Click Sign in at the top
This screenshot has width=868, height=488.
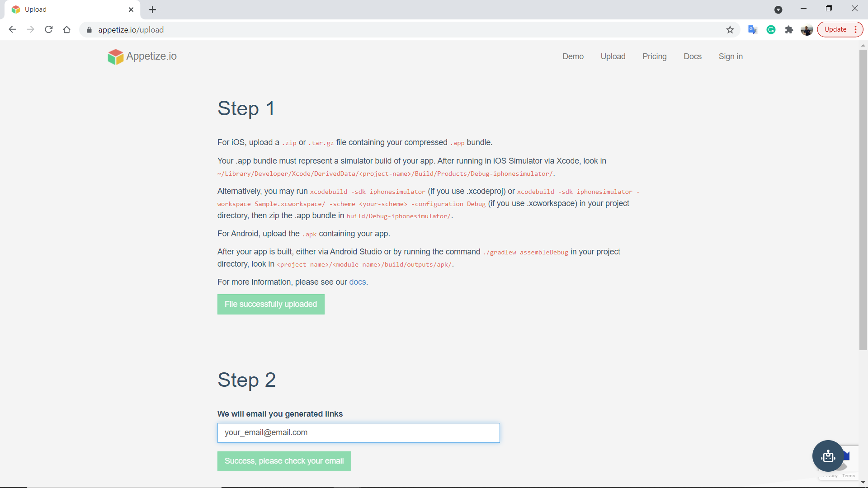click(731, 56)
